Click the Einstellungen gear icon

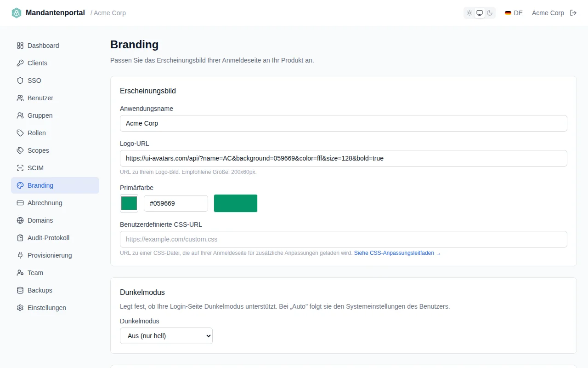click(20, 308)
